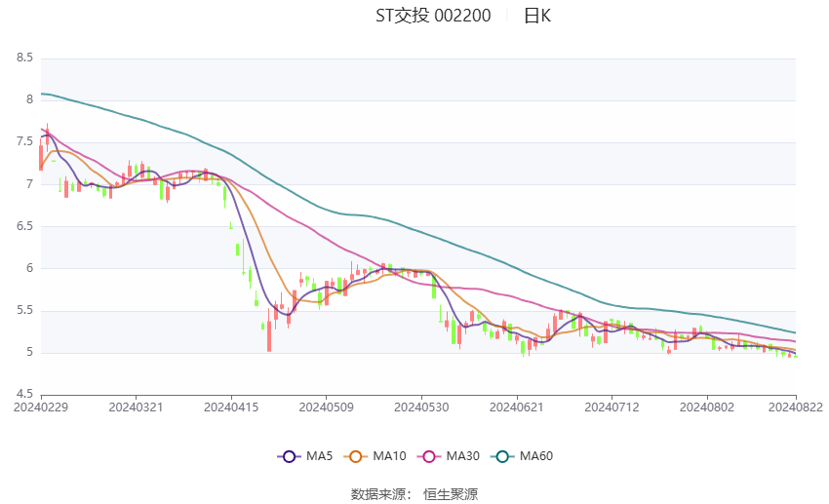Click the orange MA10 legend circle marker
829x504 pixels.
(357, 456)
